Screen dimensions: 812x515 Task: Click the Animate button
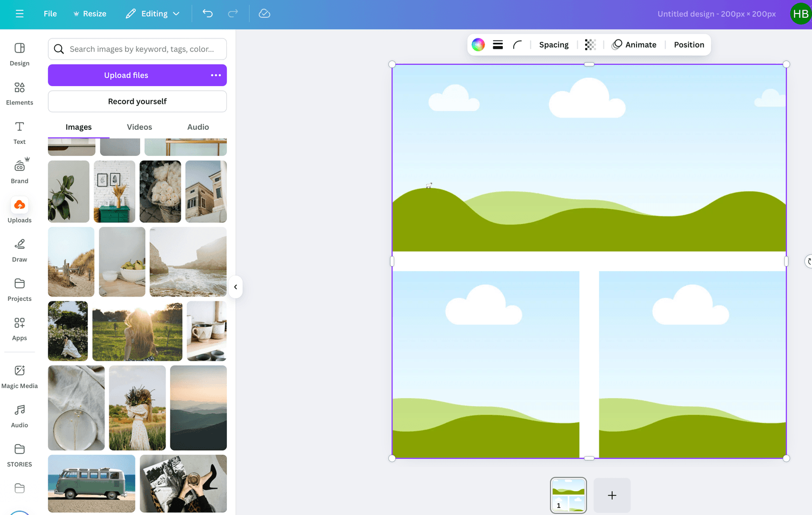(634, 45)
